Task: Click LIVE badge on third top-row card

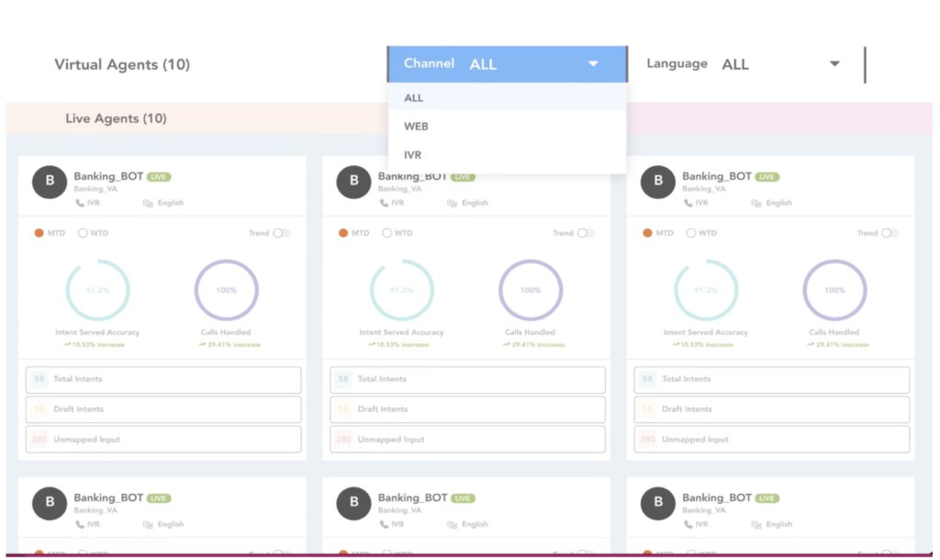Action: click(767, 177)
